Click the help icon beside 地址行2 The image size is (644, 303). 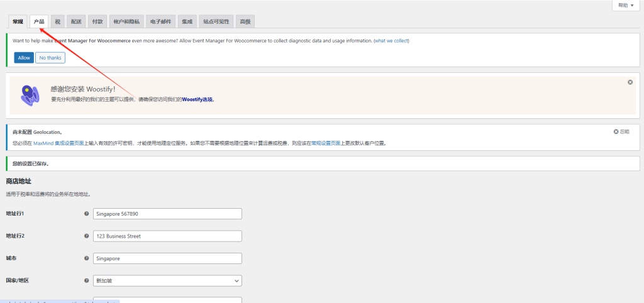click(86, 236)
